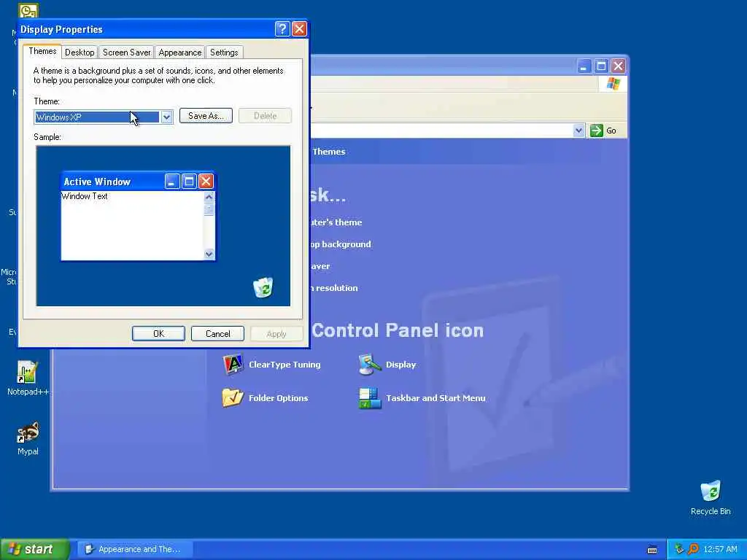Maximize the Appearance and Themes window
This screenshot has width=747, height=560.
click(x=601, y=66)
